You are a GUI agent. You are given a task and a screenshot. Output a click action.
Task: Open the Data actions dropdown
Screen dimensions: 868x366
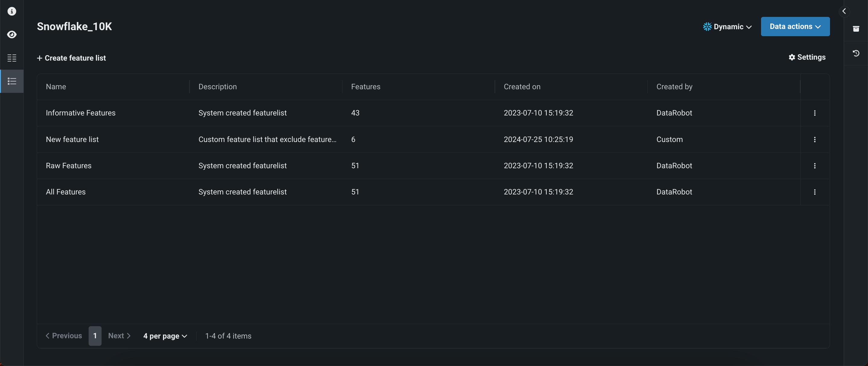click(795, 27)
